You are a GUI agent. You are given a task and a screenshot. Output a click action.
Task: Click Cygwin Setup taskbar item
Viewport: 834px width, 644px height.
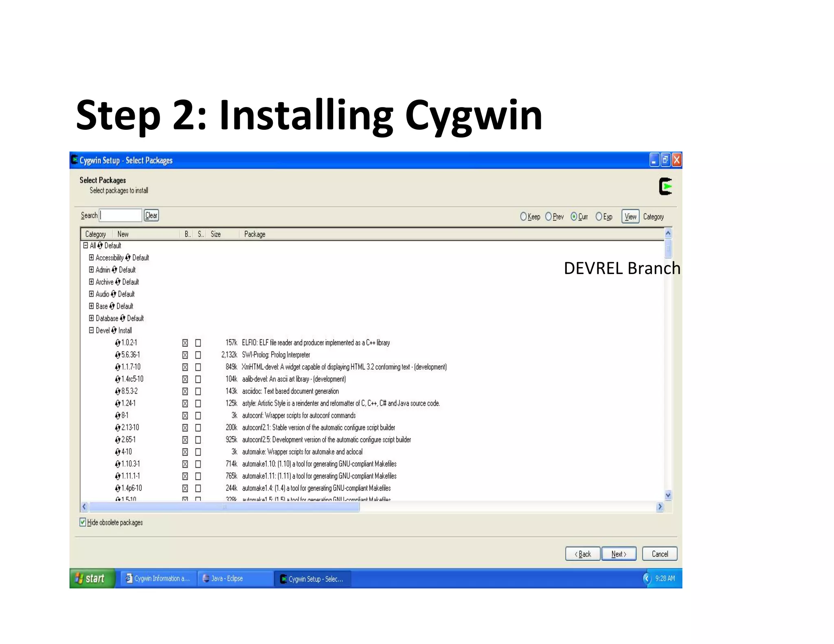tap(312, 579)
